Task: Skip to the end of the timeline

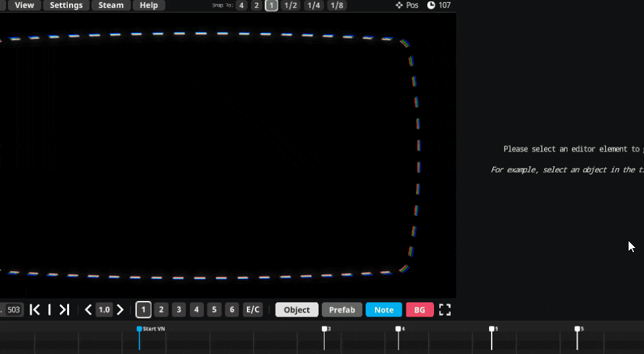Action: coord(64,310)
